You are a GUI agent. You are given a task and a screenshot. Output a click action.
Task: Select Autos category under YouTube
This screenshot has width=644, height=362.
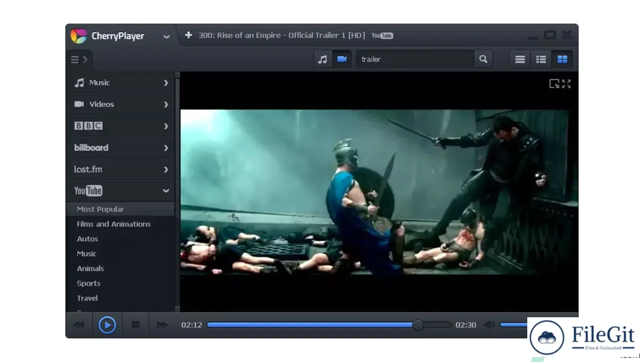88,239
